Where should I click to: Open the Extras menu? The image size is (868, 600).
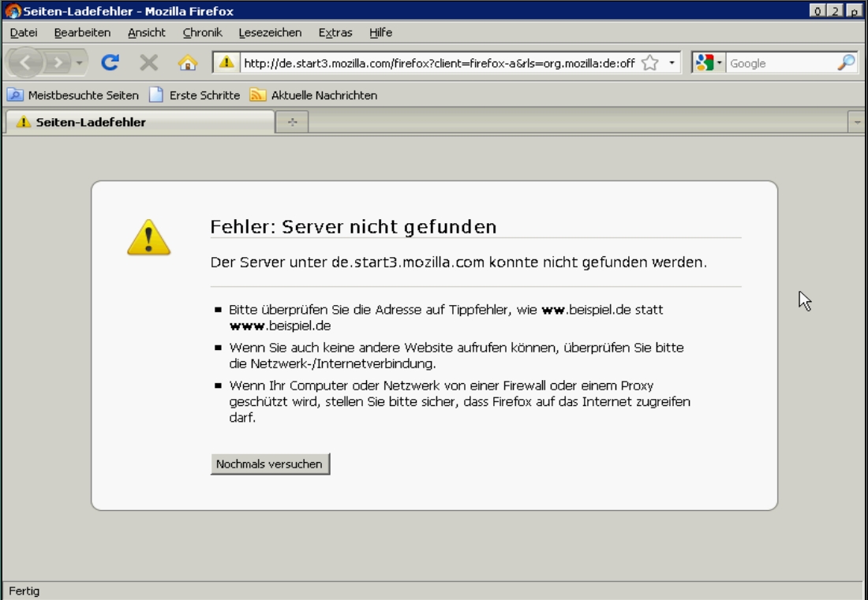(x=335, y=32)
